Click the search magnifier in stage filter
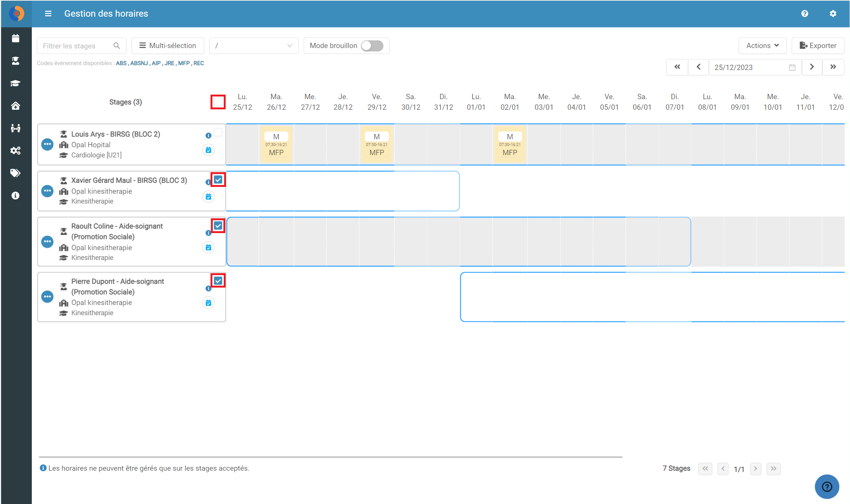Viewport: 850px width, 504px height. pos(117,46)
